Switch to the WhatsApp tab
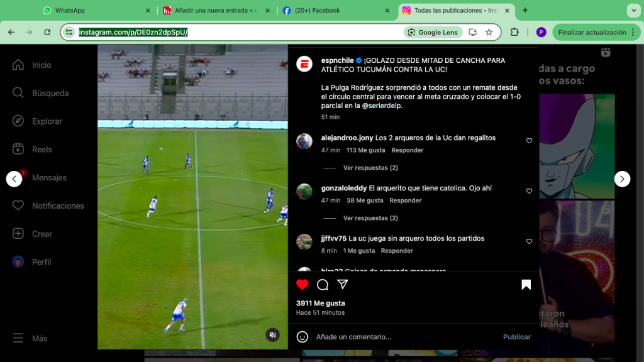The width and height of the screenshot is (644, 362). [96, 10]
